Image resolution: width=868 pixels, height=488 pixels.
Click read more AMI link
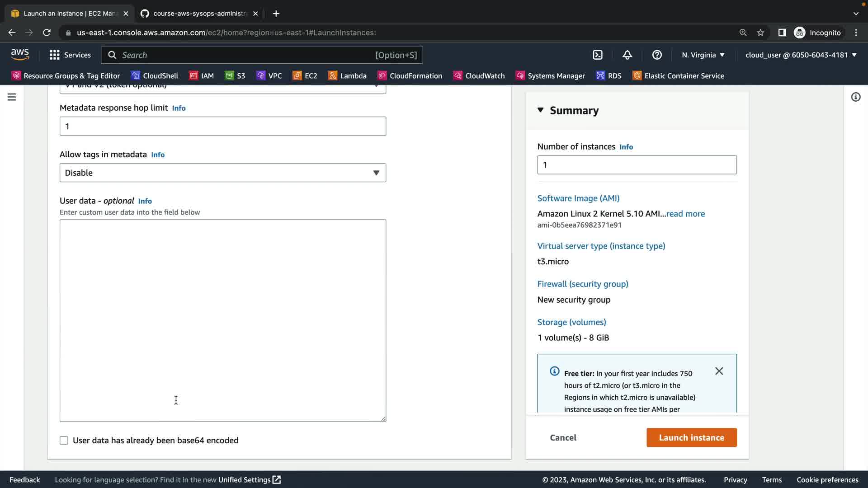pos(685,214)
